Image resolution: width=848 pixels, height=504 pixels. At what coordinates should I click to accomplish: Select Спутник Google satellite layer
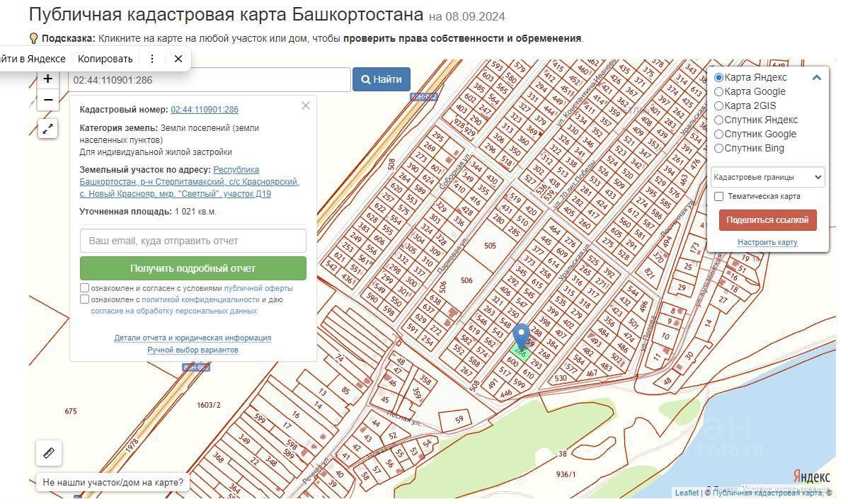point(718,134)
